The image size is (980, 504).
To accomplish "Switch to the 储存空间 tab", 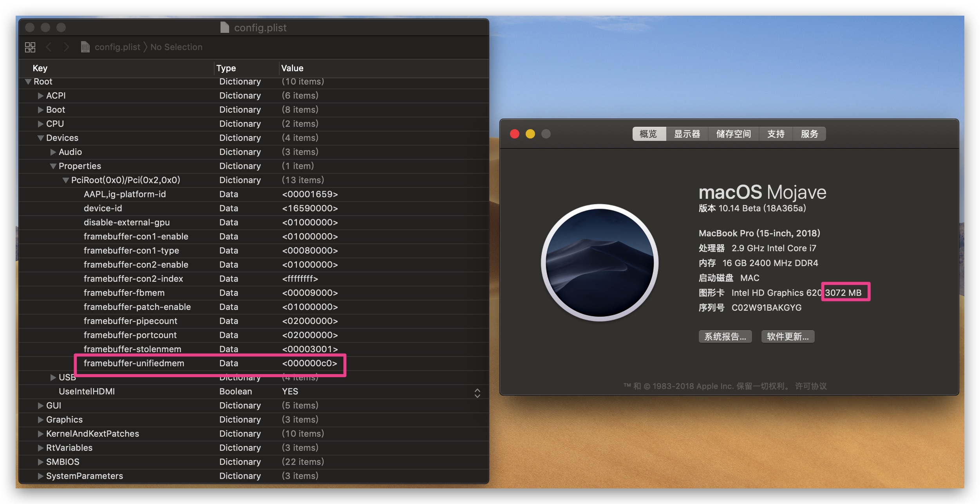I will pyautogui.click(x=733, y=134).
